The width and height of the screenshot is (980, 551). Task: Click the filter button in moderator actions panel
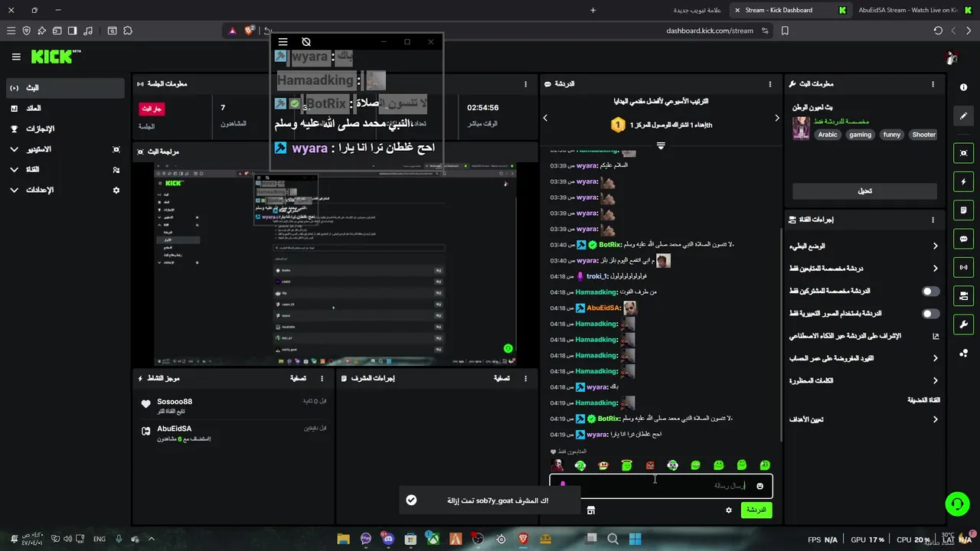pos(501,378)
